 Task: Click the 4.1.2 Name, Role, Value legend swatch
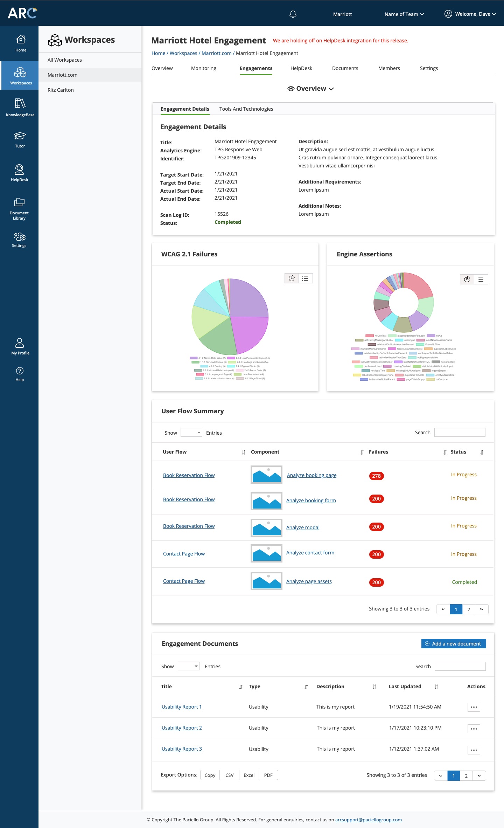(194, 358)
